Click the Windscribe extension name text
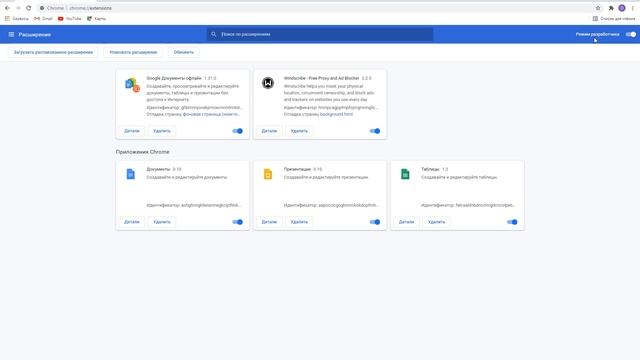This screenshot has height=360, width=640. pyautogui.click(x=322, y=78)
